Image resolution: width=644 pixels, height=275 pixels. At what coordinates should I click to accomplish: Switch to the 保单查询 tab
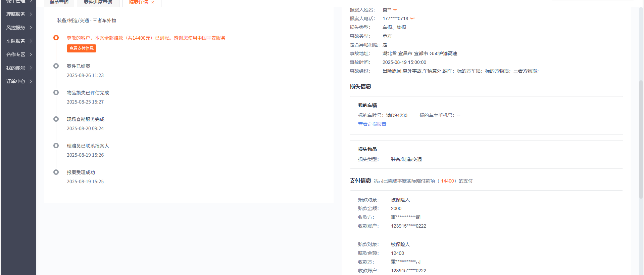click(x=59, y=2)
